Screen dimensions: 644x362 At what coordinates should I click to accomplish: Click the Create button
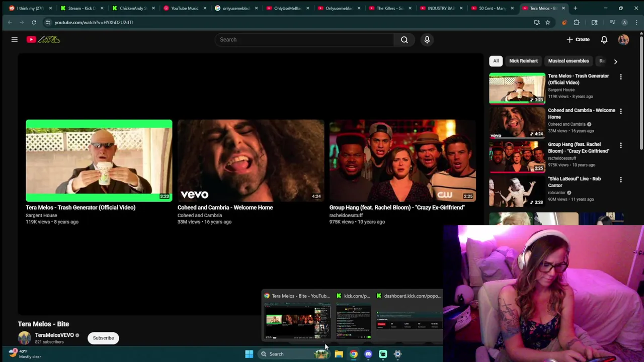pyautogui.click(x=578, y=40)
